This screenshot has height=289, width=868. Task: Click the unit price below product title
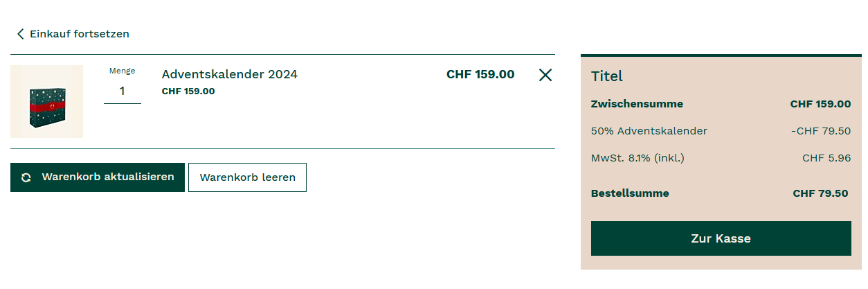click(188, 91)
